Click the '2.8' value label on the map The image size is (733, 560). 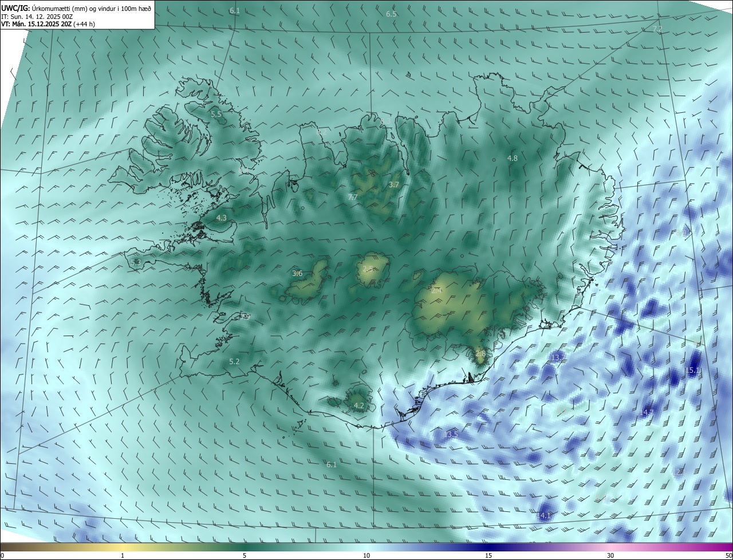pos(480,354)
